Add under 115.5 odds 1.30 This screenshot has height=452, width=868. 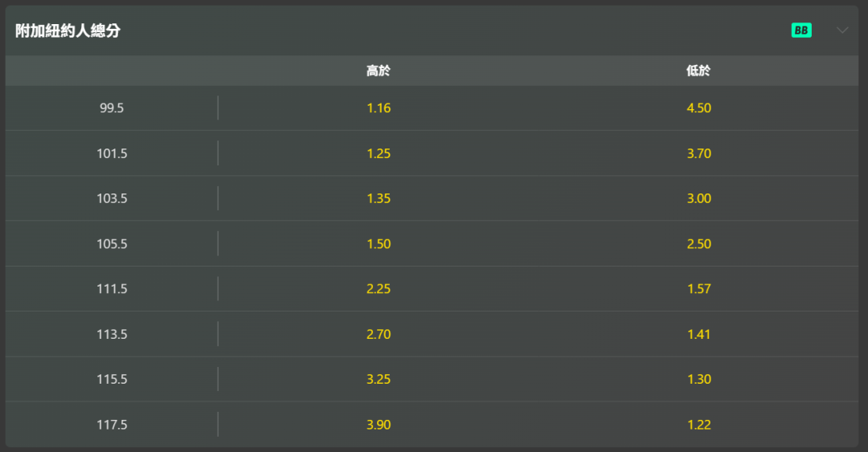[698, 379]
